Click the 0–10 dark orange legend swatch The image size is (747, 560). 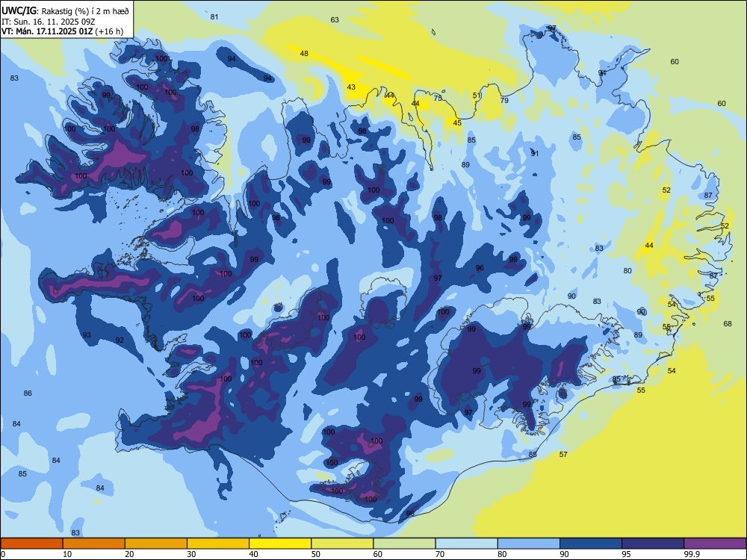tap(32, 544)
